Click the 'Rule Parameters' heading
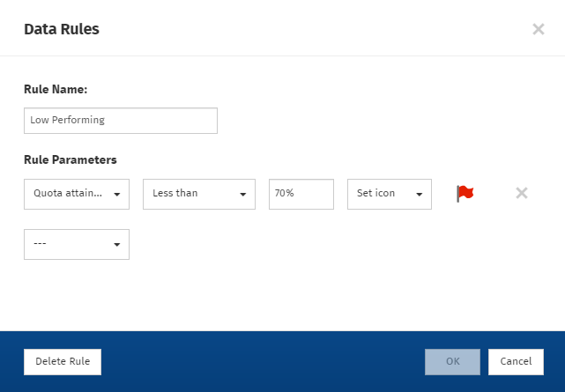 pos(70,160)
